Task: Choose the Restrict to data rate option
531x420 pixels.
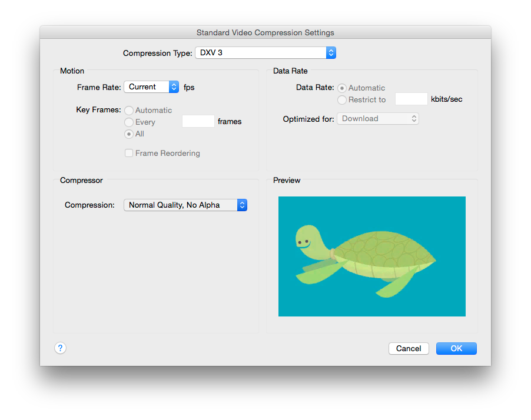Action: (x=342, y=100)
